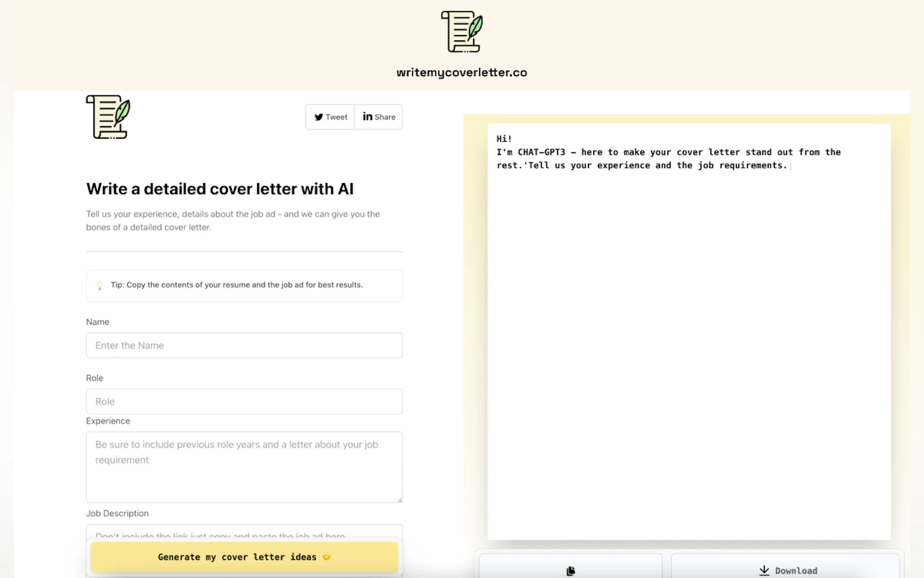The width and height of the screenshot is (924, 578).
Task: Click the writemycoverletter.co site title
Action: click(461, 73)
